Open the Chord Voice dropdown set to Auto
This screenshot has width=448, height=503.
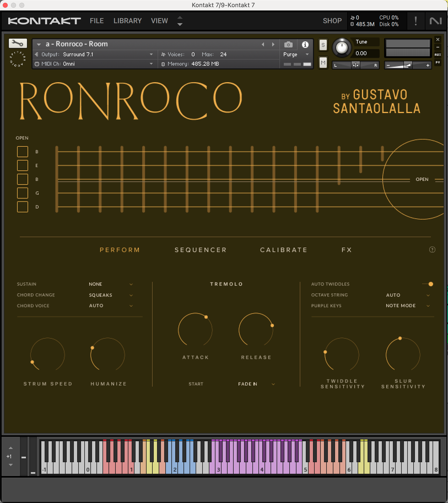(x=111, y=306)
